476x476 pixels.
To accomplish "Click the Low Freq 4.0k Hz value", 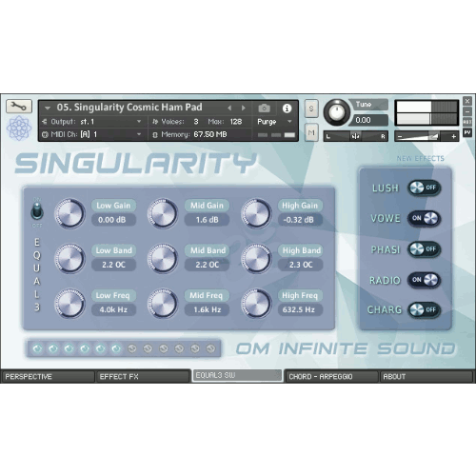I will tap(113, 309).
